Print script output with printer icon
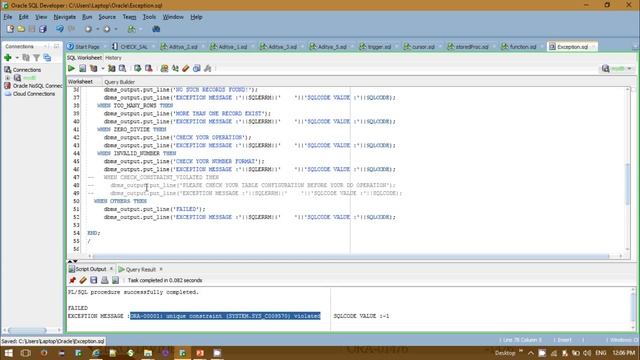The width and height of the screenshot is (640, 360). (104, 280)
